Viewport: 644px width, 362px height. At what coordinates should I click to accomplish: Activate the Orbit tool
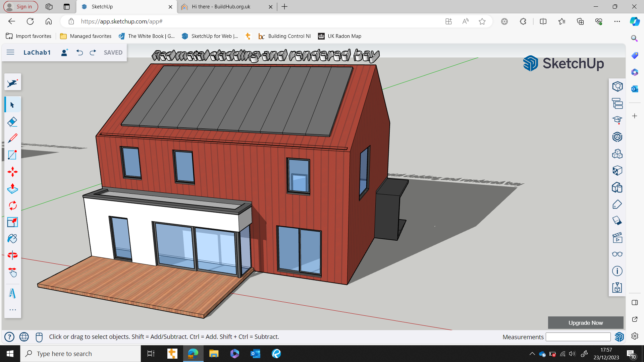[12, 255]
